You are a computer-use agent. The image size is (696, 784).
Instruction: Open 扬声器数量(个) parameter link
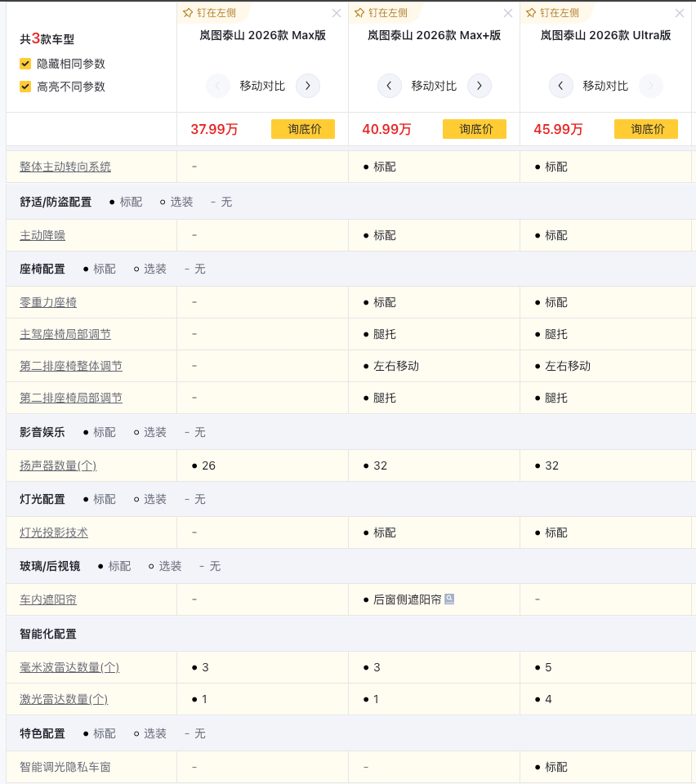coord(58,465)
